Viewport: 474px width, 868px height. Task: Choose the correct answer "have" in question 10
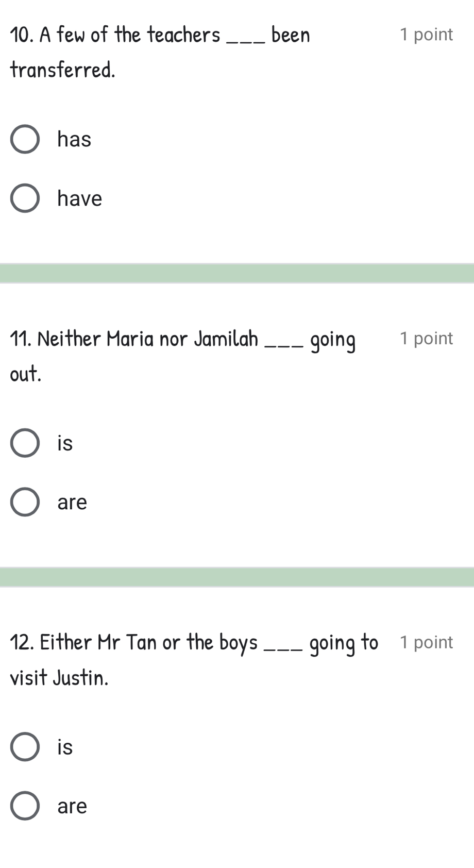coord(25,198)
